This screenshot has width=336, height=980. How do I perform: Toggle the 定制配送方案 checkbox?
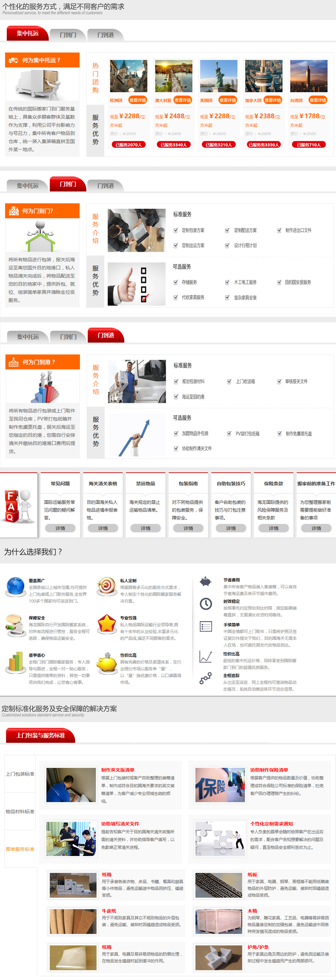pyautogui.click(x=227, y=230)
